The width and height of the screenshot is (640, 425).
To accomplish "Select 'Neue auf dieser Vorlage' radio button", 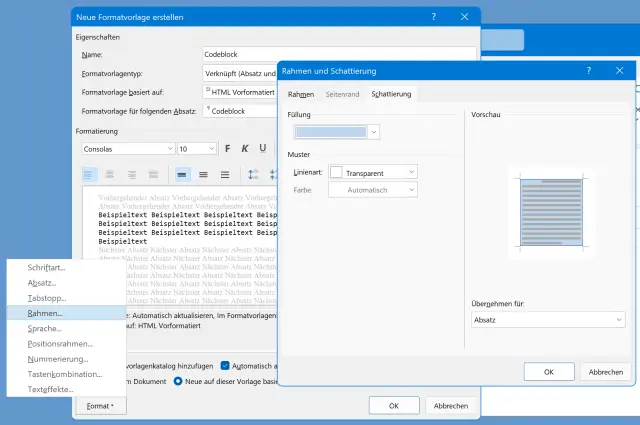I will (x=179, y=381).
